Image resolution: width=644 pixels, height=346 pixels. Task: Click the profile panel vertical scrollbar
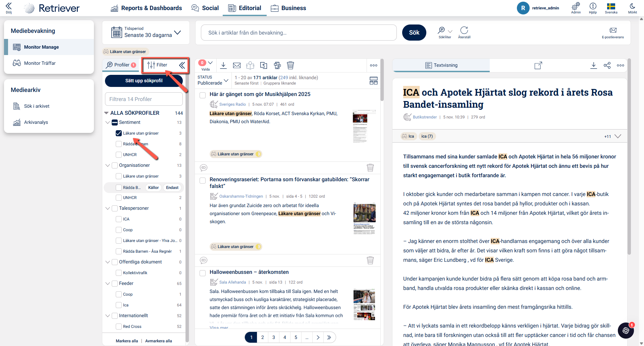coord(187,201)
